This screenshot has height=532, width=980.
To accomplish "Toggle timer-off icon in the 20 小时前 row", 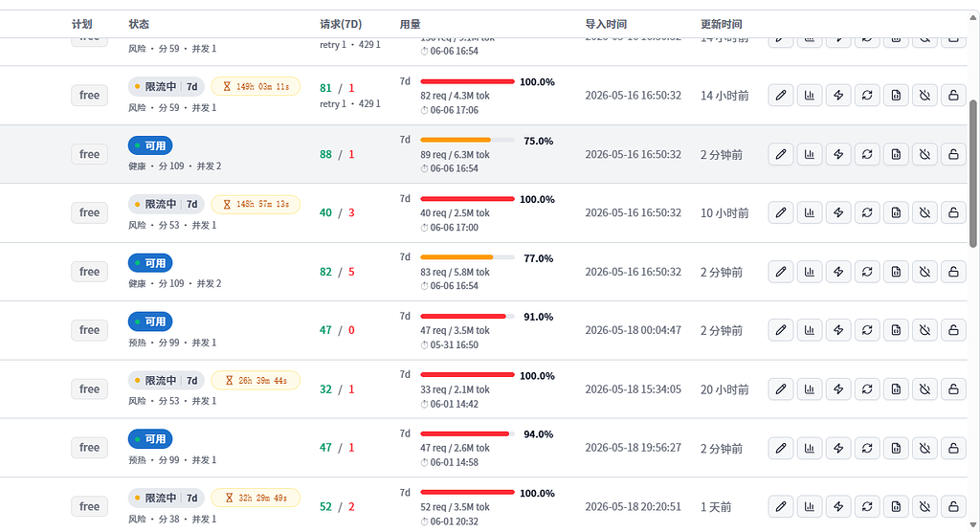I will point(924,388).
